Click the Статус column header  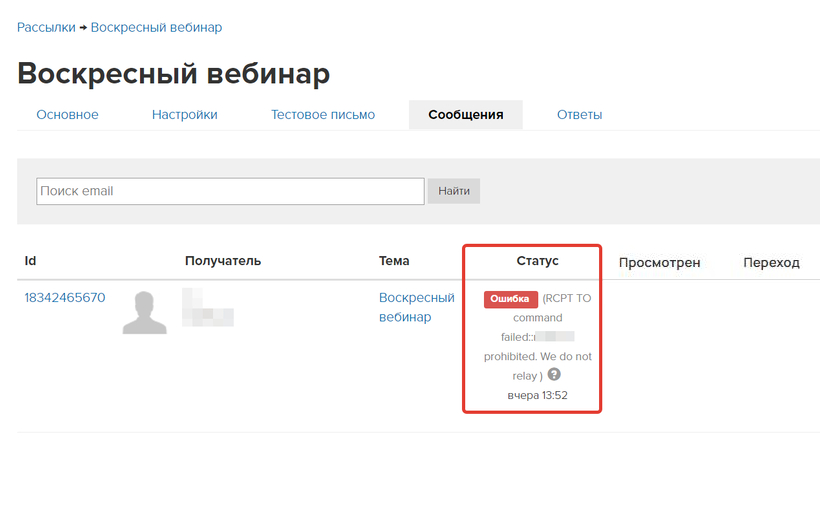pos(537,260)
